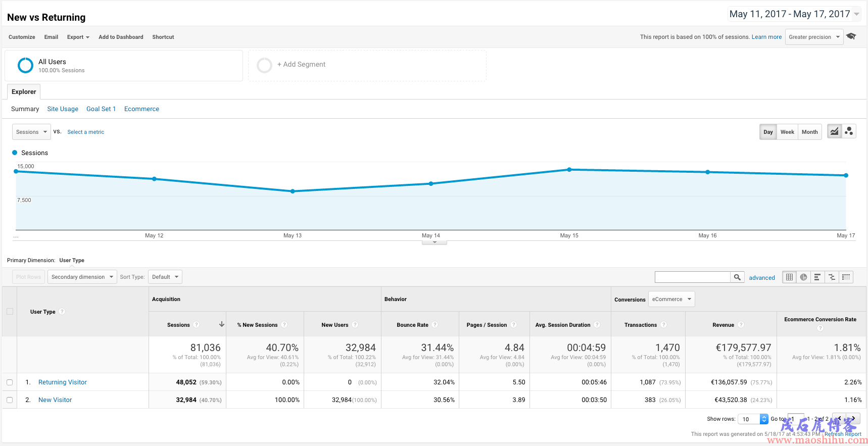Open the Secondary dimension dropdown

[82, 277]
